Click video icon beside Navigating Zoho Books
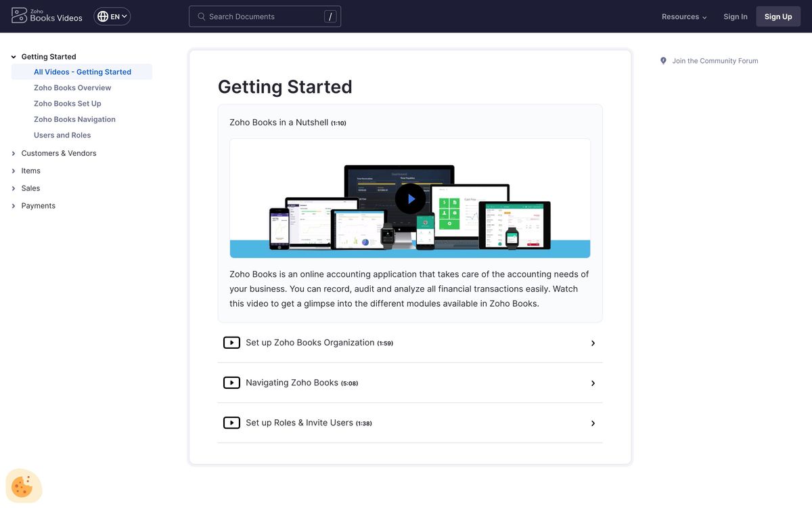Screen dimensions: 812x508 231,383
